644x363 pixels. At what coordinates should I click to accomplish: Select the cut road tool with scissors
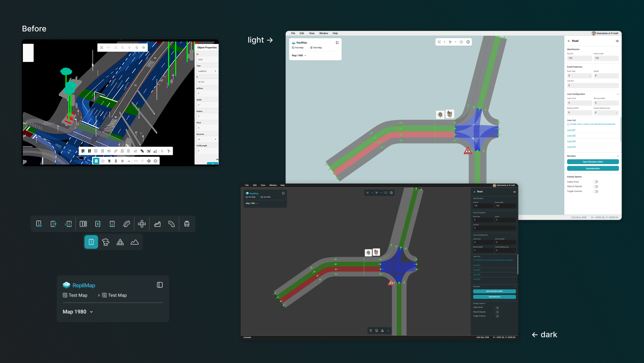[x=68, y=224]
